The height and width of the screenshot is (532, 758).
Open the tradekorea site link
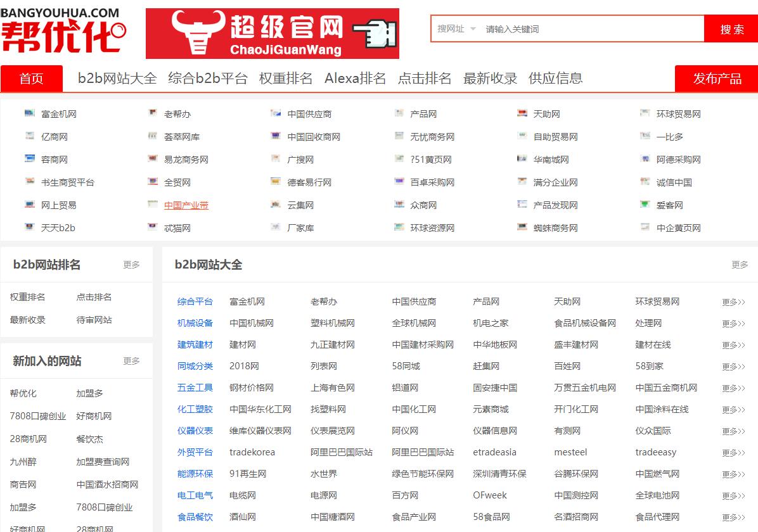[252, 452]
